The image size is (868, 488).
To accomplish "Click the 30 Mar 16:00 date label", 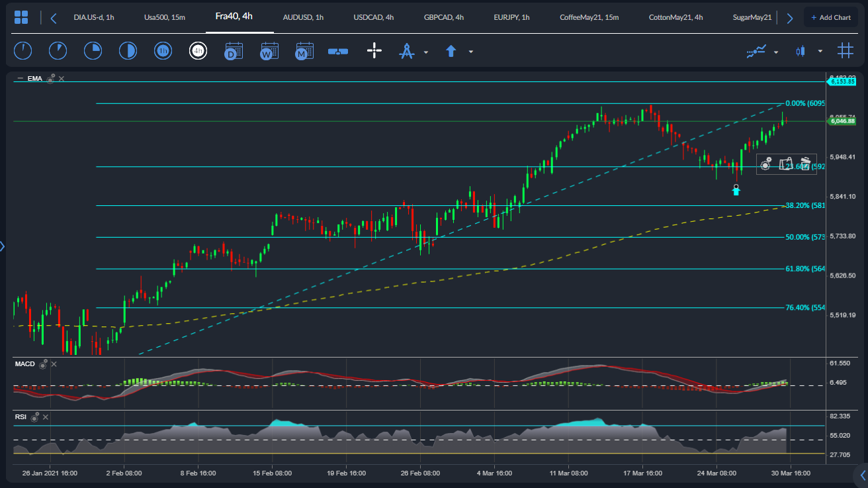I will coord(790,473).
